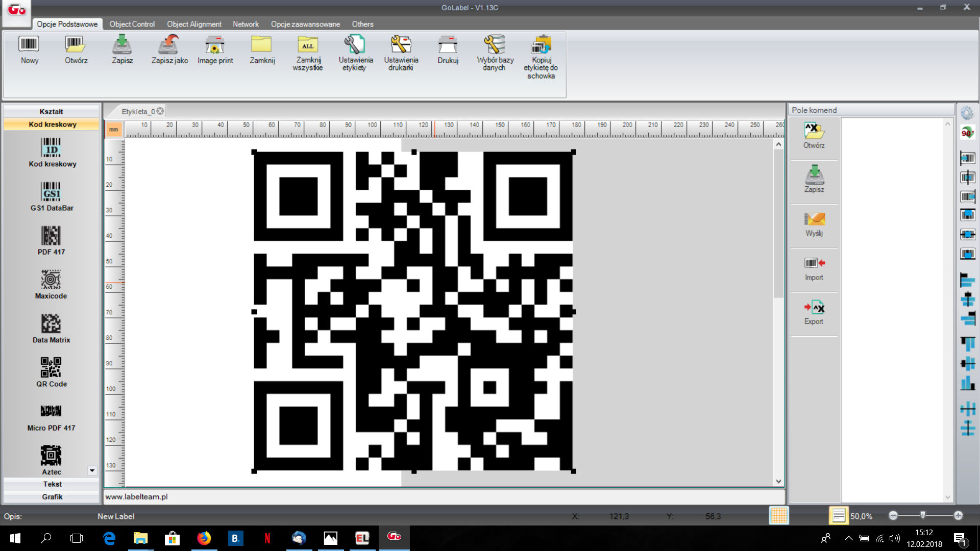Screen dimensions: 980x551
Task: Switch to the Network tab
Action: coord(246,24)
